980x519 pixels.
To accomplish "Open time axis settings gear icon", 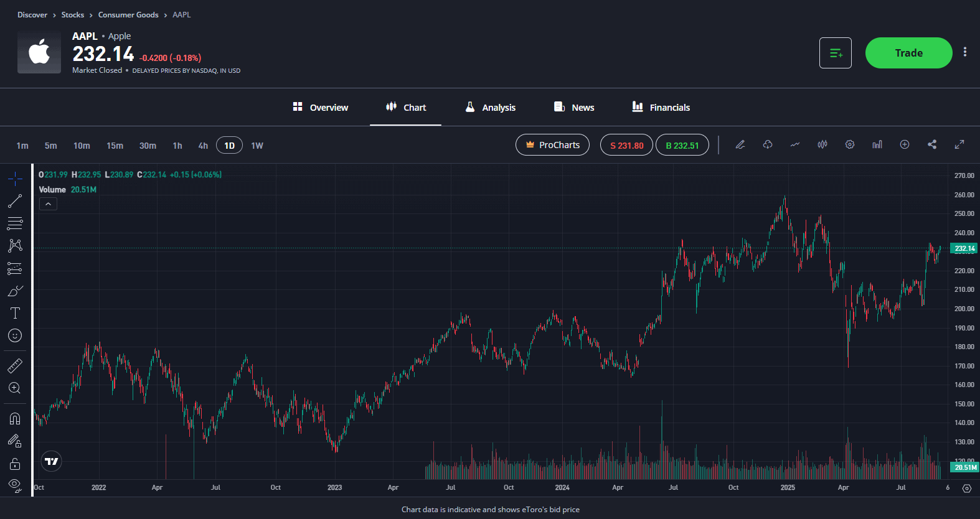I will pos(967,489).
